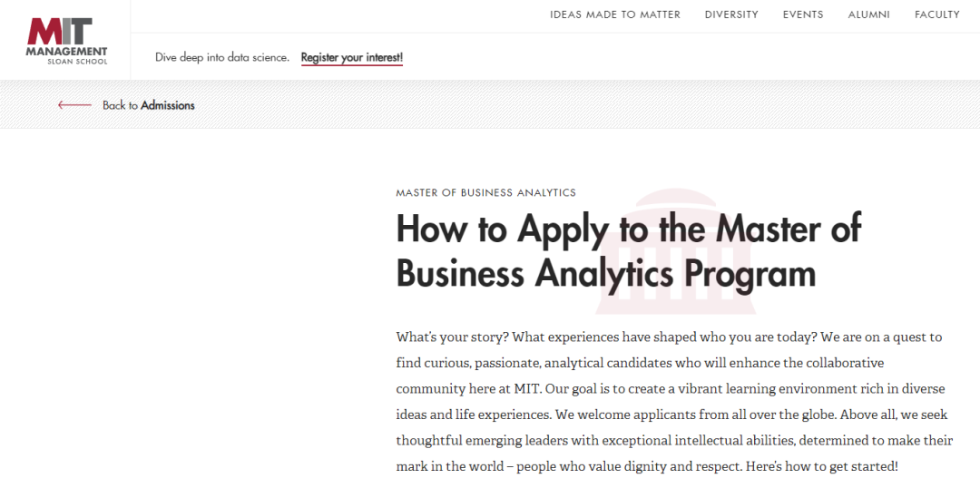Open the Ideas Made to Matter menu
The width and height of the screenshot is (980, 488).
coord(615,15)
